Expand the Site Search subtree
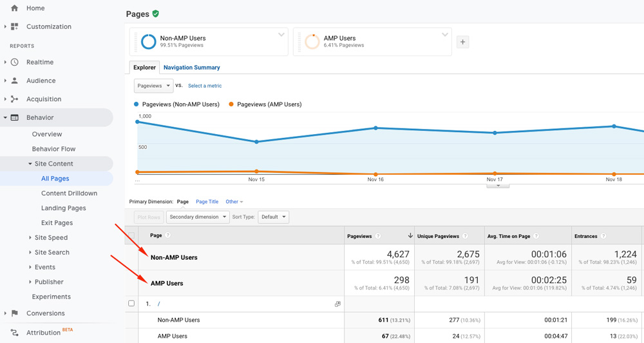The height and width of the screenshot is (343, 644). coord(30,253)
